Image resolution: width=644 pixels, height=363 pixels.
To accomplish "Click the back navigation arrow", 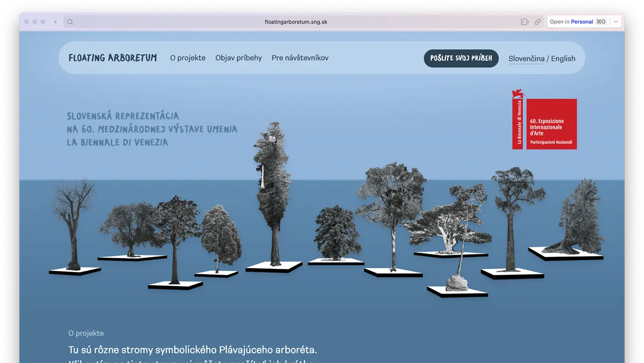I will [55, 21].
